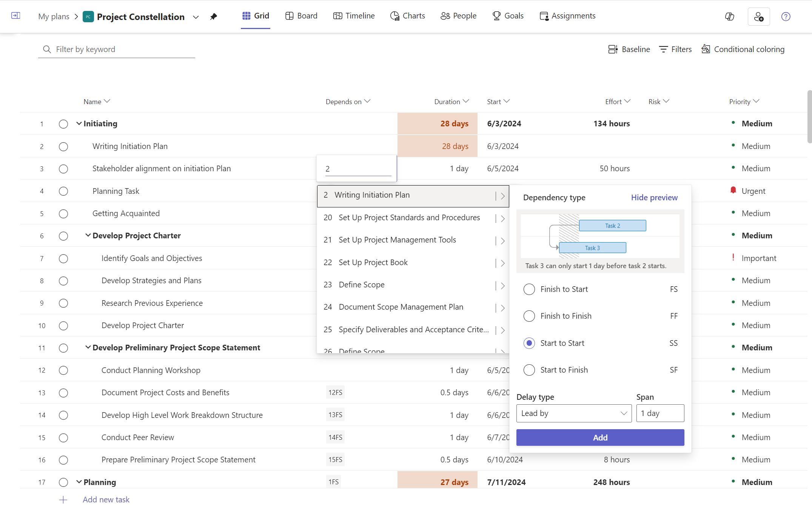
Task: Click the Add dependency button
Action: (600, 437)
